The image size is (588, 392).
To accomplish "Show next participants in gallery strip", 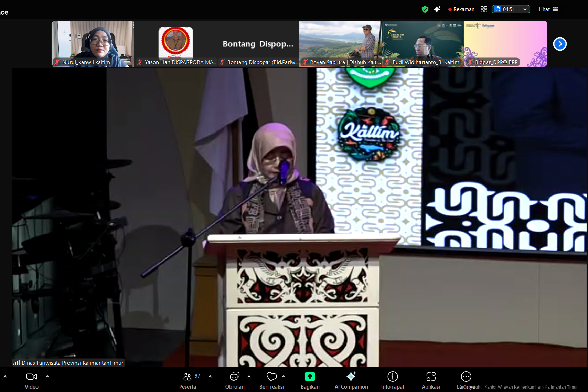I will point(560,44).
